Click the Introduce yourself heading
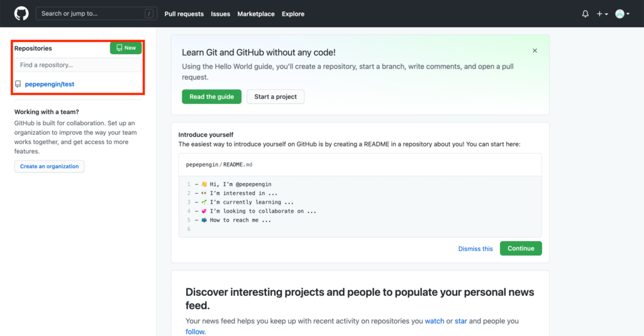This screenshot has width=644, height=336. [206, 135]
